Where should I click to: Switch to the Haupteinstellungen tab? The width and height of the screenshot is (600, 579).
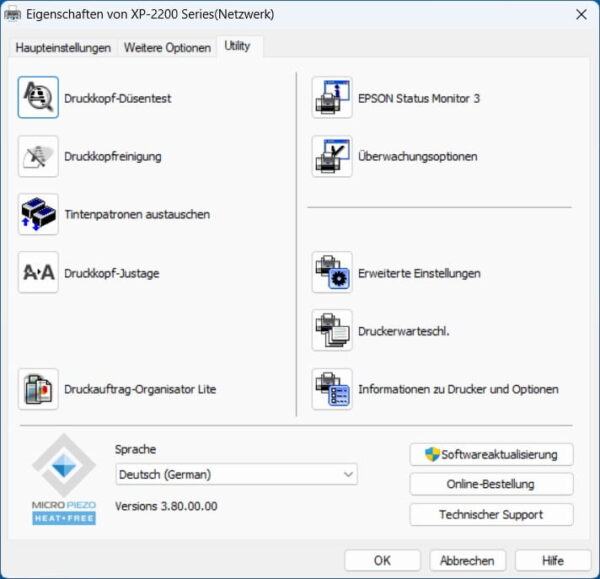(x=63, y=48)
